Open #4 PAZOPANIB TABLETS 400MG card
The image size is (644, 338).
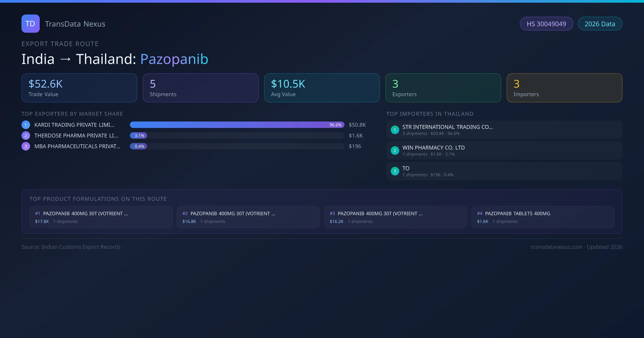point(543,217)
